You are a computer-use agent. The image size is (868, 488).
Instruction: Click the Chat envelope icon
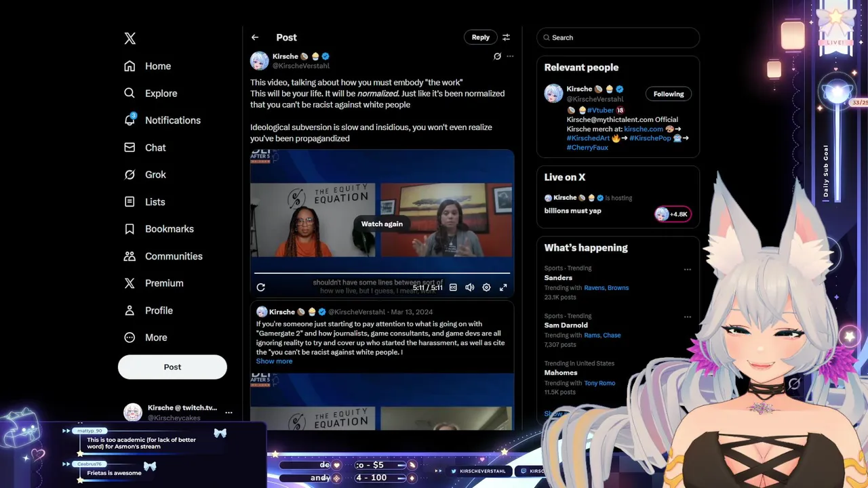click(x=130, y=147)
